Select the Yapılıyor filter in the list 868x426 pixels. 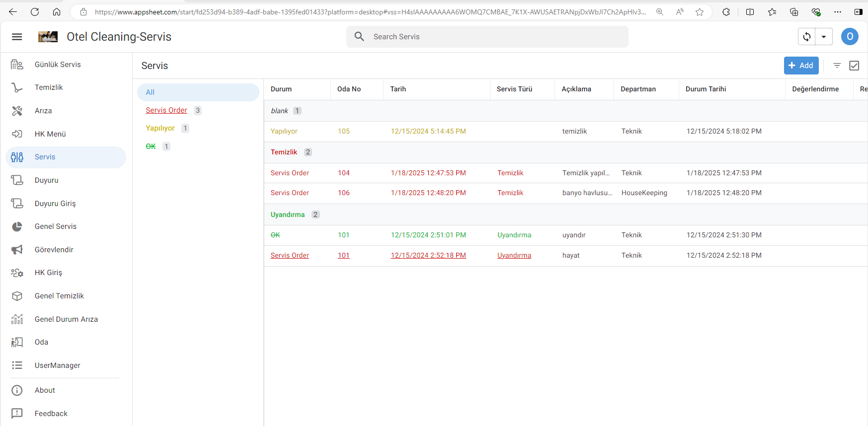click(160, 128)
